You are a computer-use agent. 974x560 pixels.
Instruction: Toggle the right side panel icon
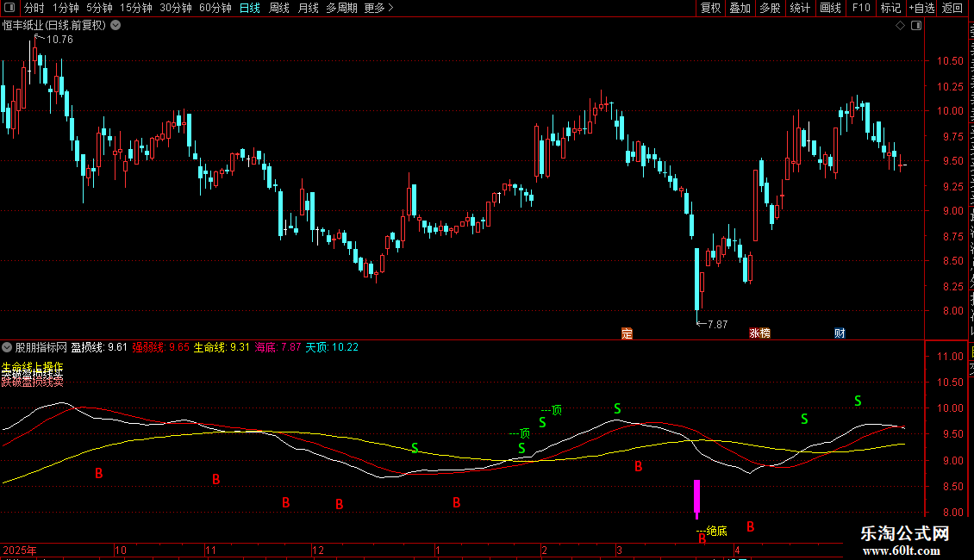click(916, 26)
